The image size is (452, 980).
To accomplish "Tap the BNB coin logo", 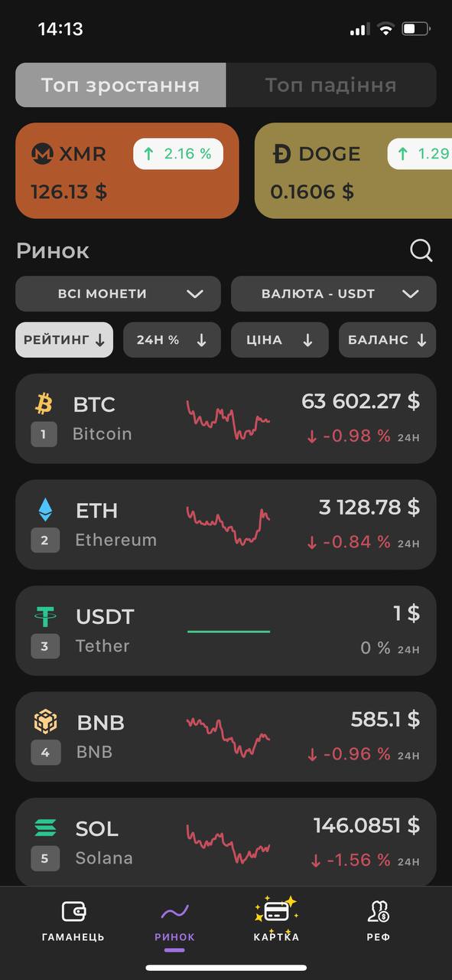I will pyautogui.click(x=45, y=722).
